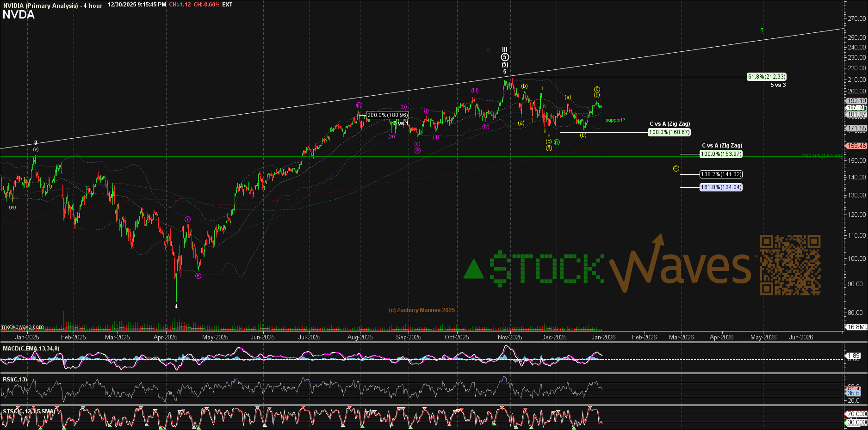Click the green triangle StockWaves logo
This screenshot has height=430, width=868.
coord(473,270)
